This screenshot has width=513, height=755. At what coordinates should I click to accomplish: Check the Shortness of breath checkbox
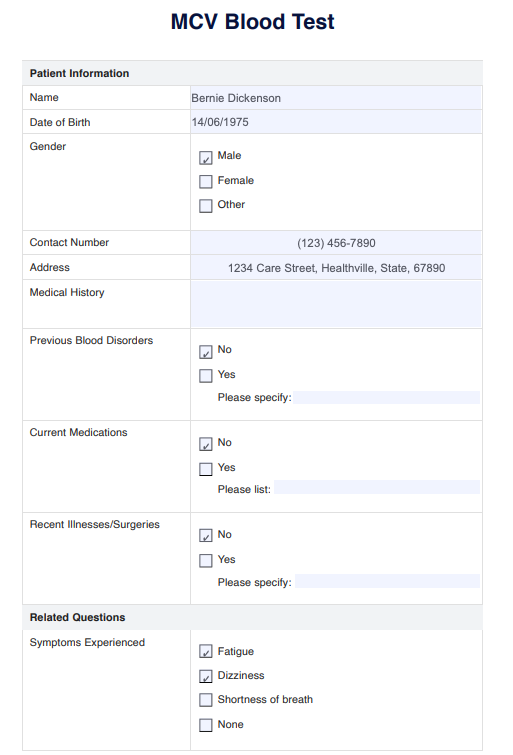(x=206, y=700)
